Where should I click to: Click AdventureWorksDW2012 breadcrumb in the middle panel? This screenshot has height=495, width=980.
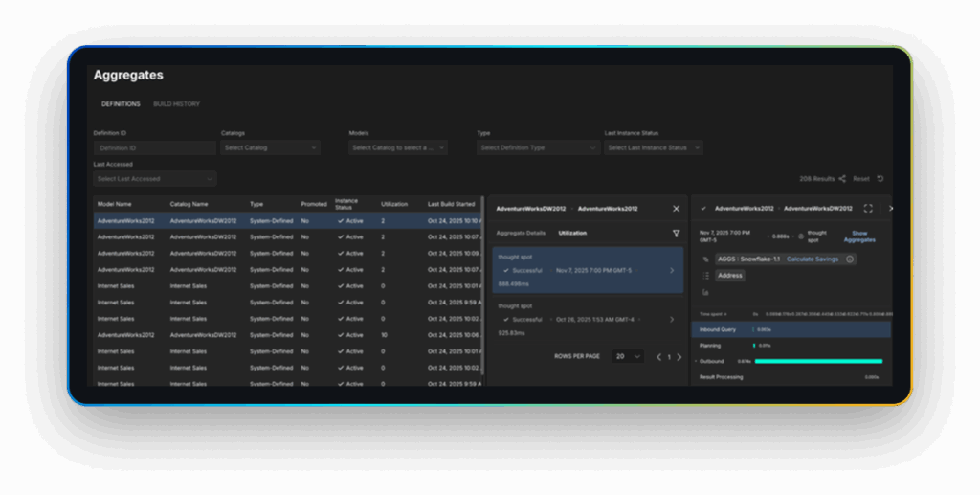coord(530,209)
